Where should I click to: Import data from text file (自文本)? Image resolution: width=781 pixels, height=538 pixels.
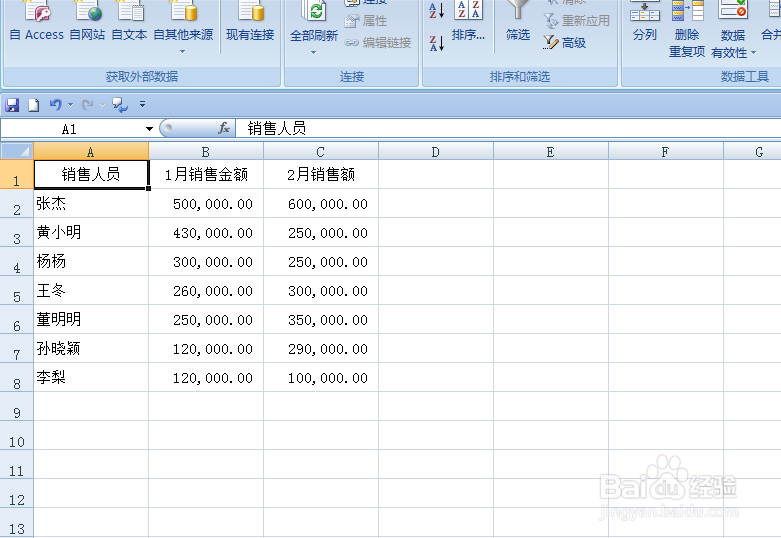pyautogui.click(x=129, y=22)
